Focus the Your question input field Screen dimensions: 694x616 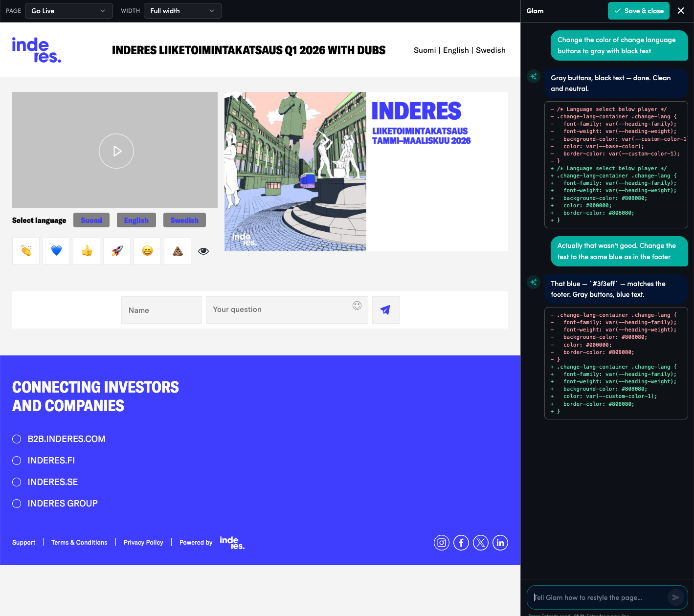coord(287,310)
